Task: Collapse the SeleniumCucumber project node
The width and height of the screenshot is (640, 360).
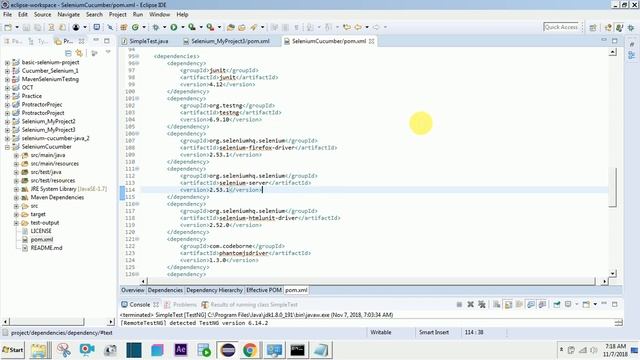Action: tap(7, 147)
